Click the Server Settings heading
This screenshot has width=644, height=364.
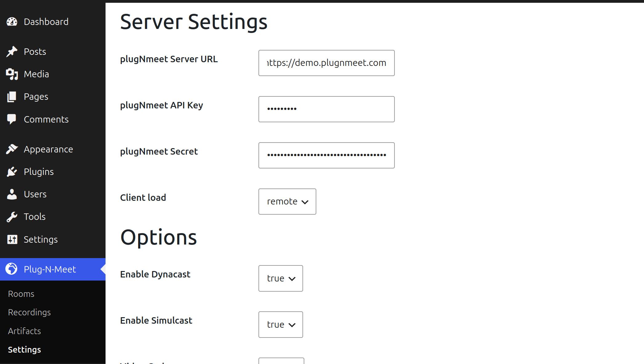point(194,22)
